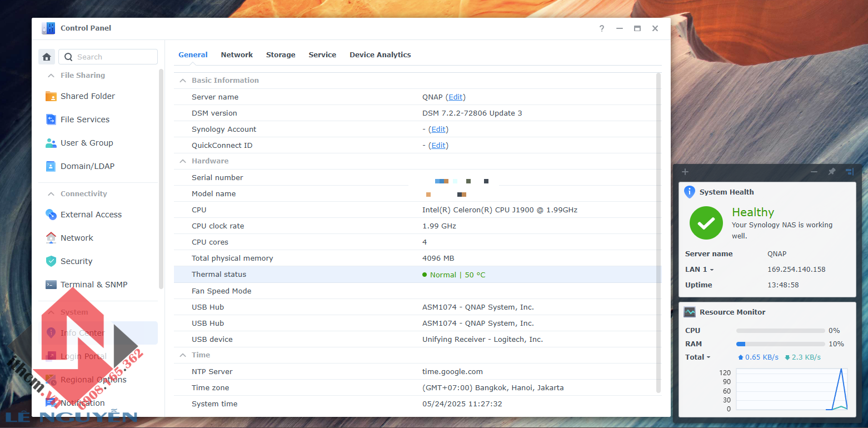Open the Total dropdown in Resource Monitor
Image resolution: width=868 pixels, height=428 pixels.
click(x=698, y=357)
